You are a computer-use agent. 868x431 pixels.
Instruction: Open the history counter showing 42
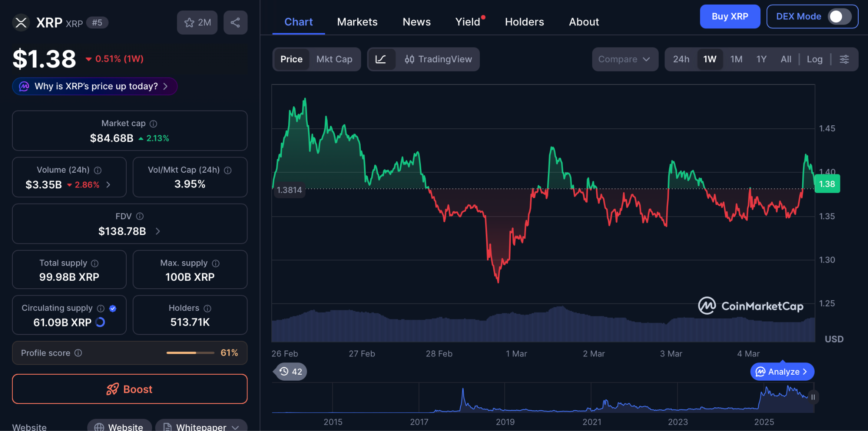(291, 372)
